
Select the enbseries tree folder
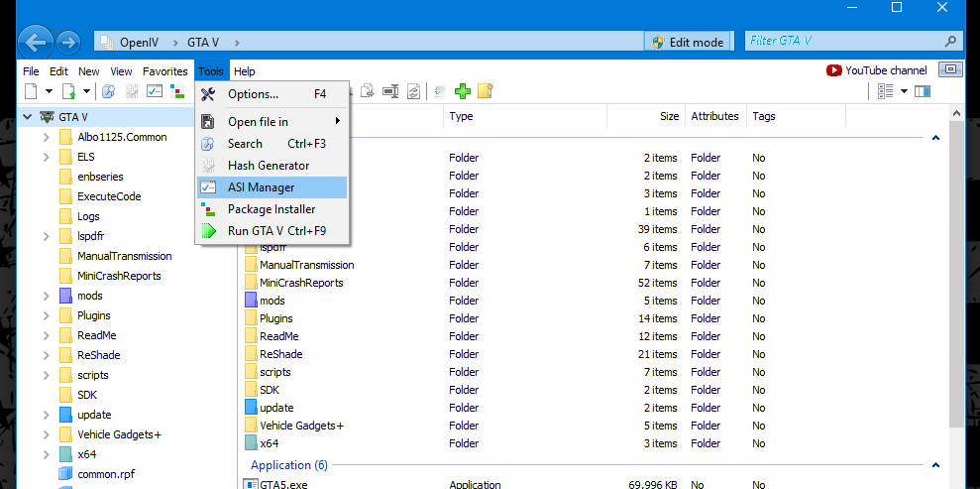pos(101,177)
